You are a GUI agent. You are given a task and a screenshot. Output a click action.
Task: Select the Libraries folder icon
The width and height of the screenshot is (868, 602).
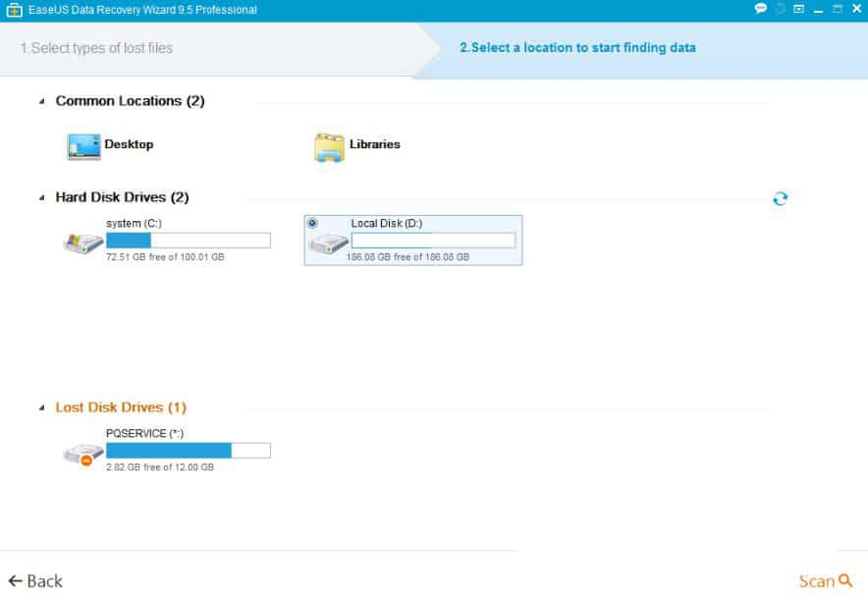[329, 147]
